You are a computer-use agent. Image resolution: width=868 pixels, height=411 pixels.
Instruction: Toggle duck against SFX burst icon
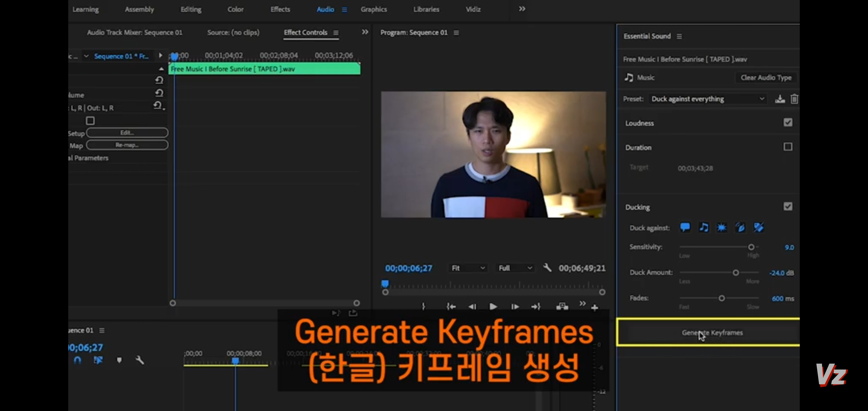722,227
